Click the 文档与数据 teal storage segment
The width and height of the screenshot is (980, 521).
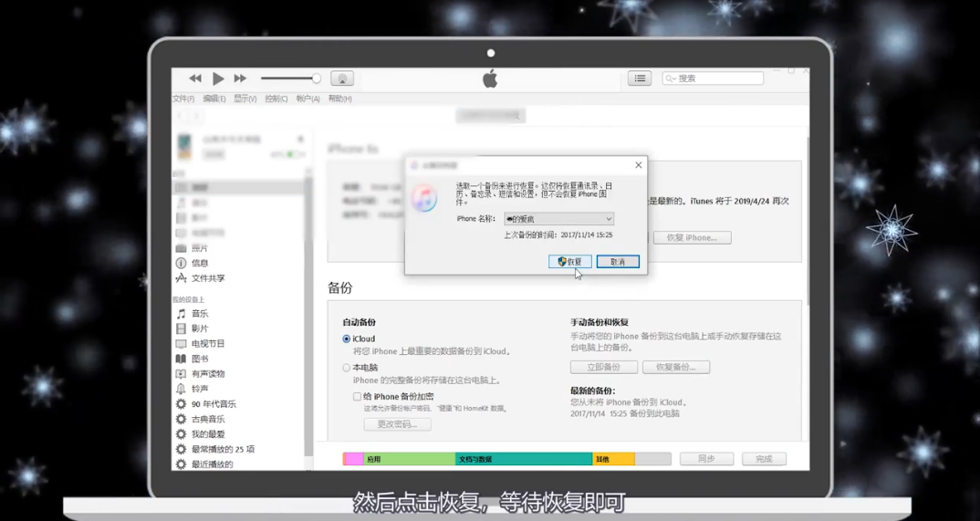(524, 459)
